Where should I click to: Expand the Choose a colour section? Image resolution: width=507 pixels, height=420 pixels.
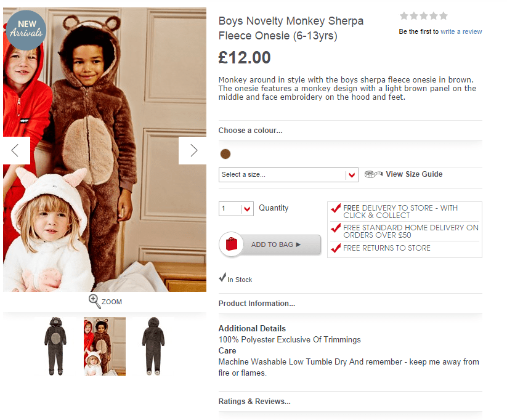(x=250, y=131)
